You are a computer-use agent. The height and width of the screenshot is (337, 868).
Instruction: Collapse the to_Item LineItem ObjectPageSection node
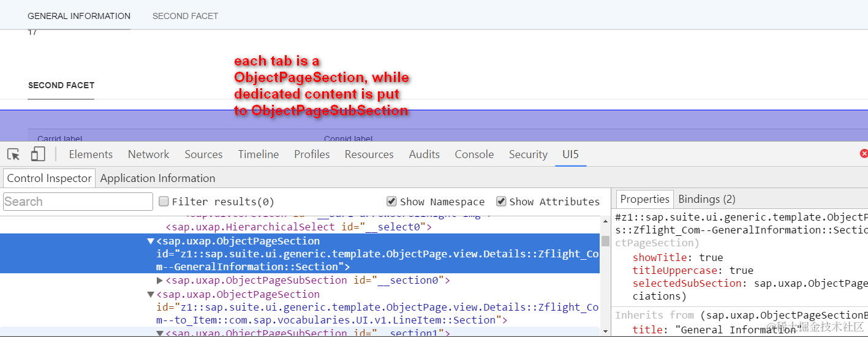pyautogui.click(x=151, y=294)
